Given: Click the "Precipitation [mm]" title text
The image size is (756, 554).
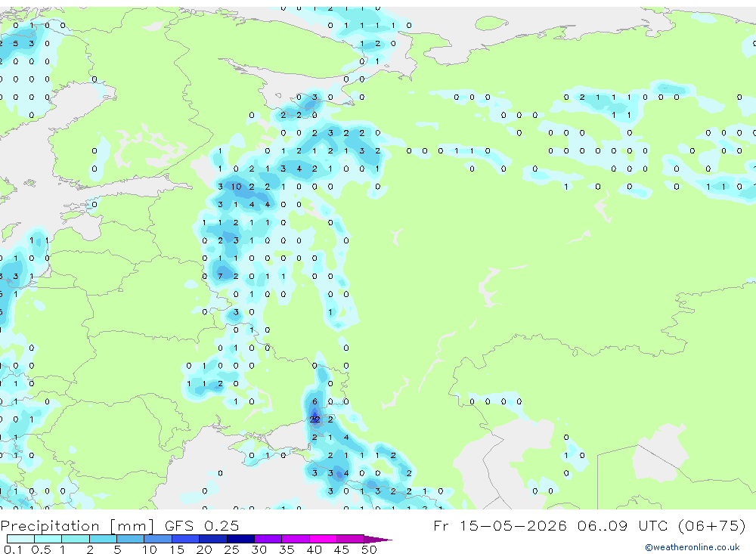Looking at the screenshot, I should click(x=77, y=525).
